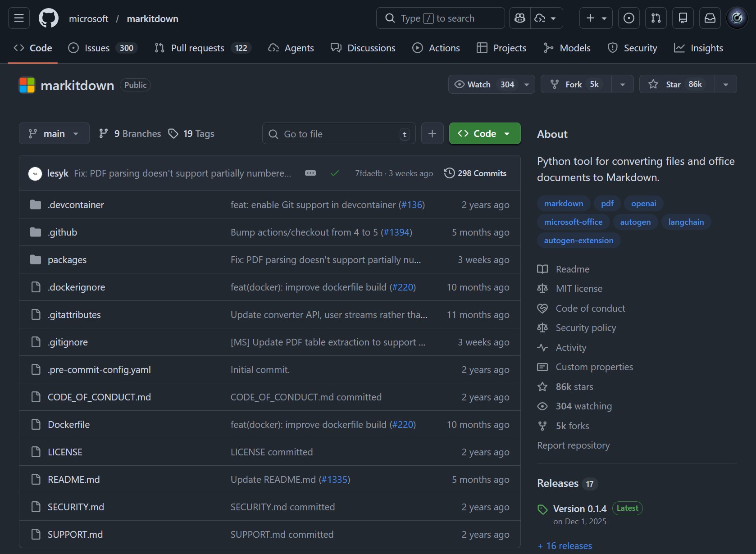The width and height of the screenshot is (756, 554).
Task: Open the issues tracker icon near the avatar
Action: (x=629, y=18)
